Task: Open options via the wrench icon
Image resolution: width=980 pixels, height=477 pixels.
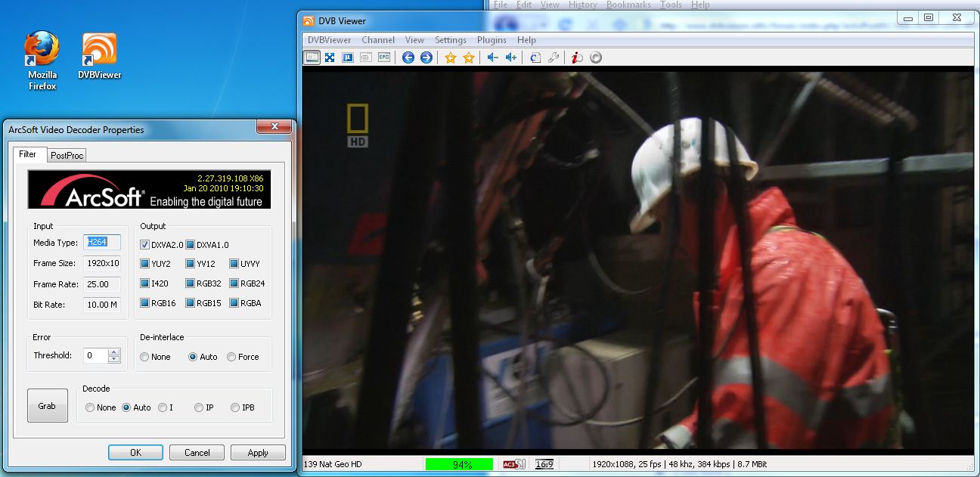Action: (x=553, y=57)
